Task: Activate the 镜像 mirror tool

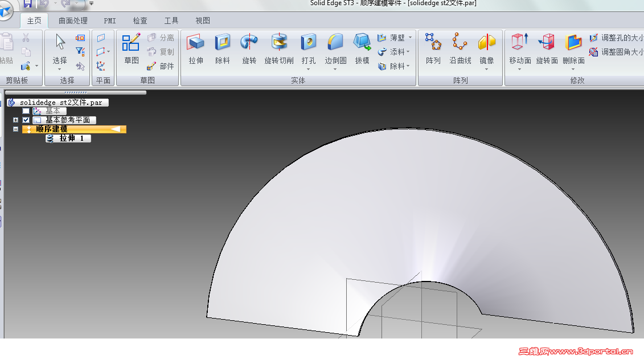Action: (487, 48)
